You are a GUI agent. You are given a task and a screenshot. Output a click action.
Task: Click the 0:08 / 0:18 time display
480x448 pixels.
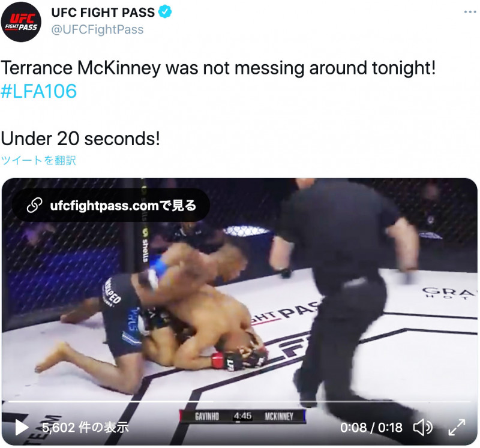pos(371,428)
